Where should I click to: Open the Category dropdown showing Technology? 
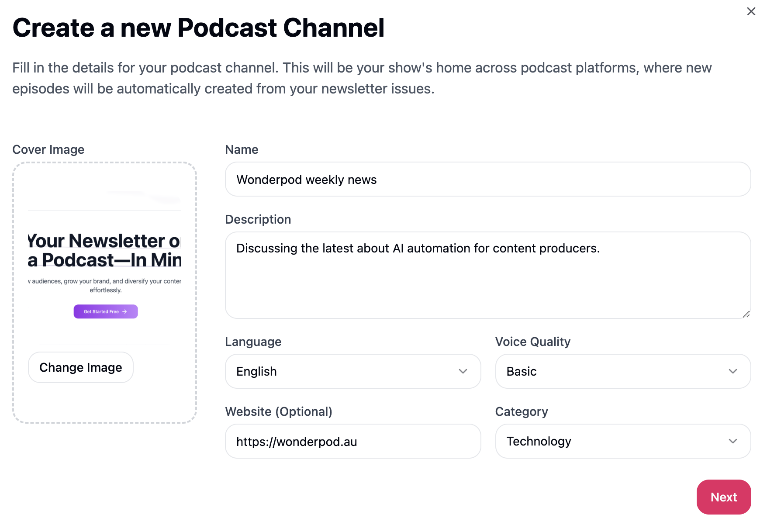tap(623, 441)
